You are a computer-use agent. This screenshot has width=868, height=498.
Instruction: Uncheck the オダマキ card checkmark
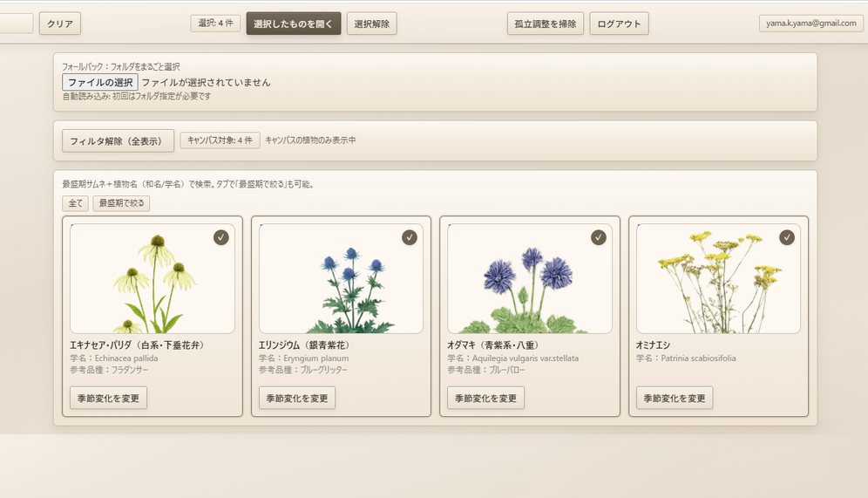(599, 237)
